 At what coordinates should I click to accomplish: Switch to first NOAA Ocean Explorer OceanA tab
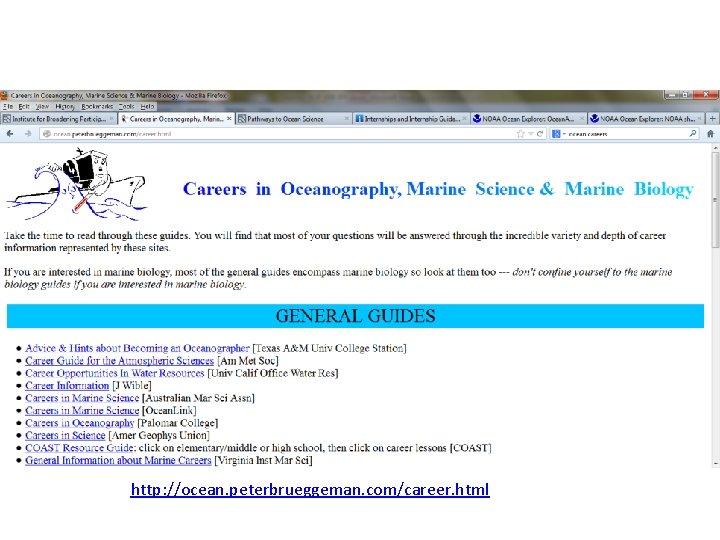(x=529, y=118)
